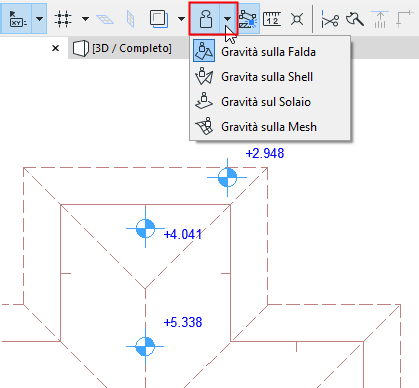Viewport: 419px width, 388px height.
Task: Click the vertical editing plane icon
Action: pos(131,19)
